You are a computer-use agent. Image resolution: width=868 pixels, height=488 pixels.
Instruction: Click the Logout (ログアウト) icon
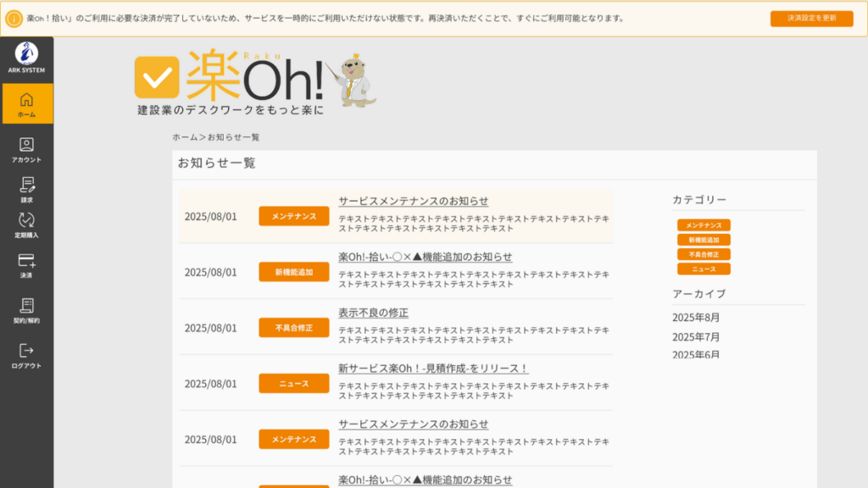point(26,351)
